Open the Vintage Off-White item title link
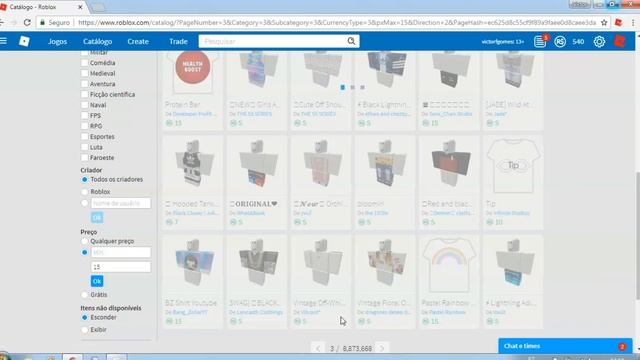Viewport: 640px width, 360px height. [319, 303]
